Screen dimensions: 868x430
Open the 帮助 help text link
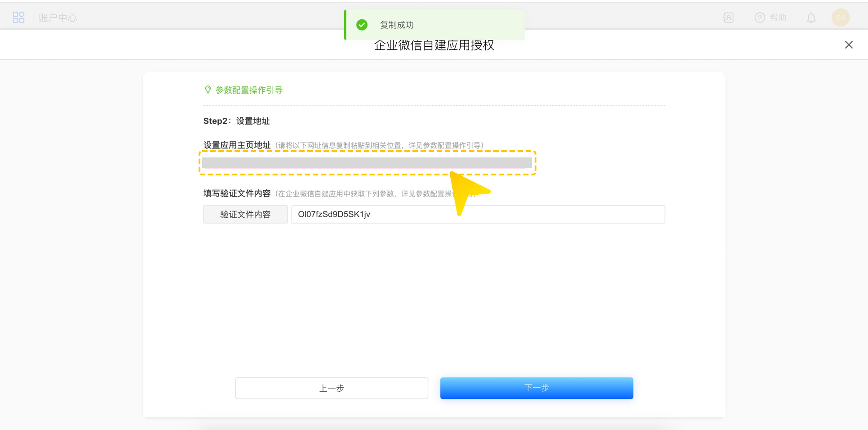tap(778, 18)
